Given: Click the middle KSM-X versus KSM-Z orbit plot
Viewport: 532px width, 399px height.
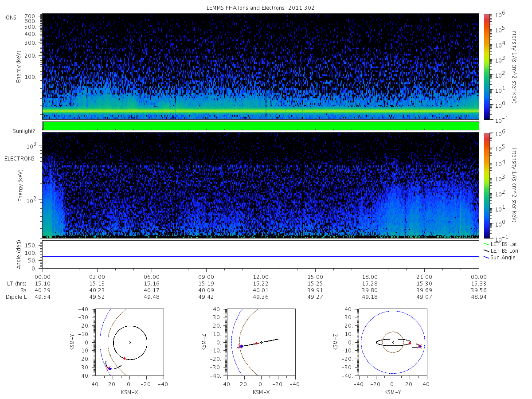Looking at the screenshot, I should [261, 342].
